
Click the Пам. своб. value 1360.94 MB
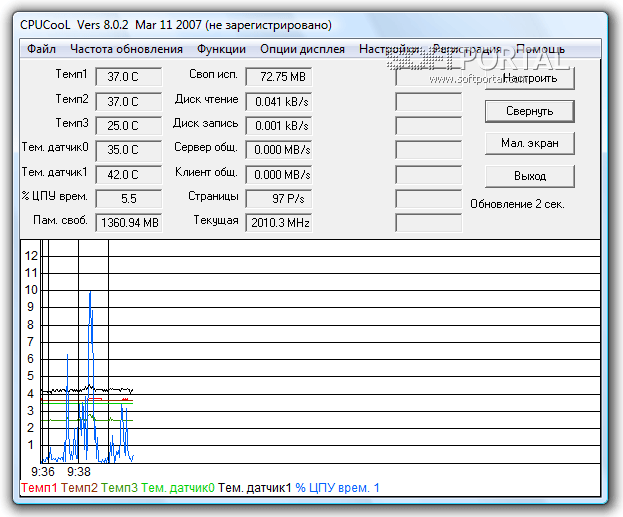pyautogui.click(x=128, y=223)
